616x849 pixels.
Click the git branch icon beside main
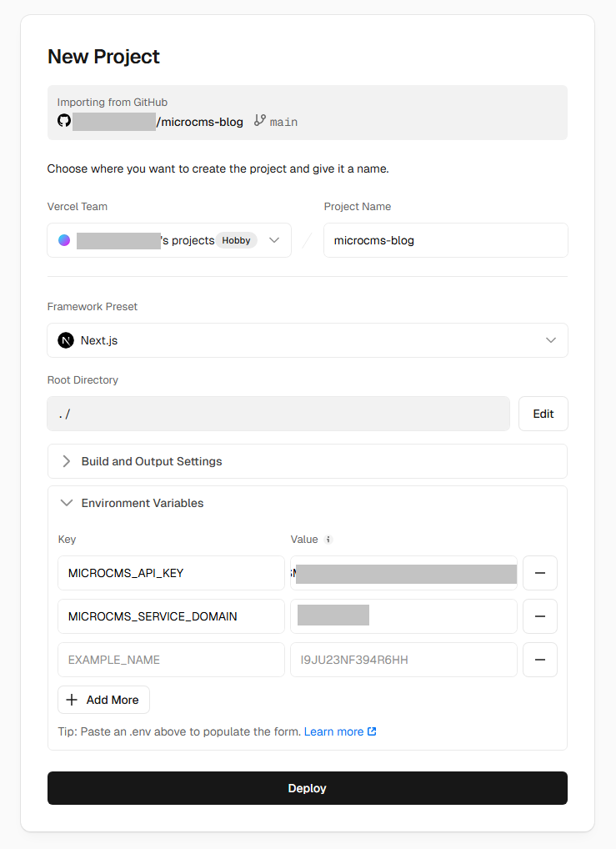click(261, 121)
